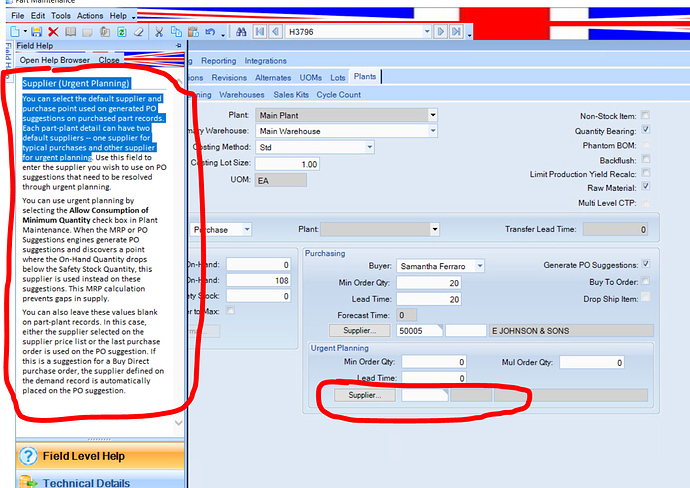Toggle the Backflush checkbox

coord(646,158)
